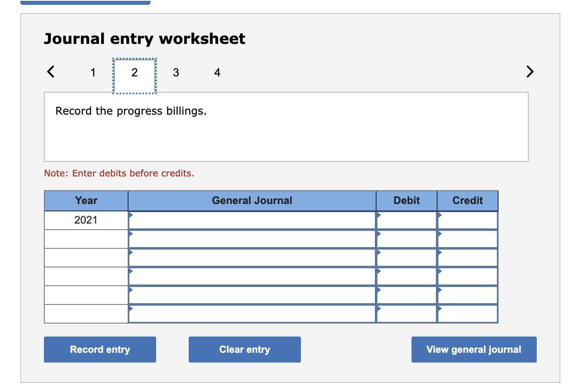588x391 pixels.
Task: Switch to journal entry tab 3
Action: (176, 72)
